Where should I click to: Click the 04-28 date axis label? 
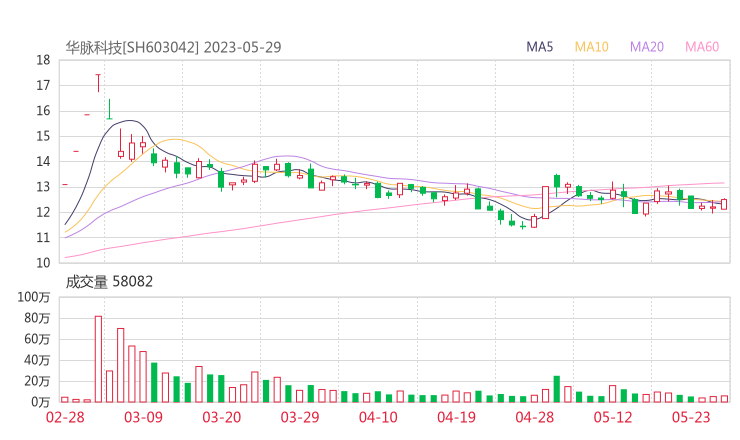534,417
